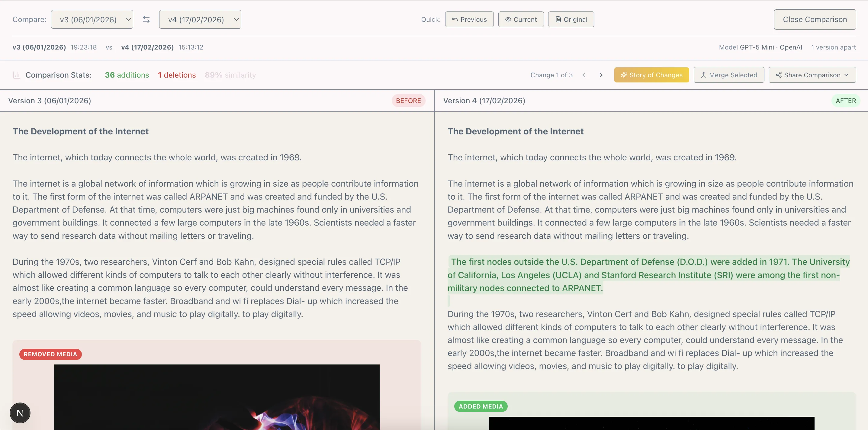The height and width of the screenshot is (430, 868).
Task: Select the bar chart Comparison Stats icon
Action: (x=16, y=75)
